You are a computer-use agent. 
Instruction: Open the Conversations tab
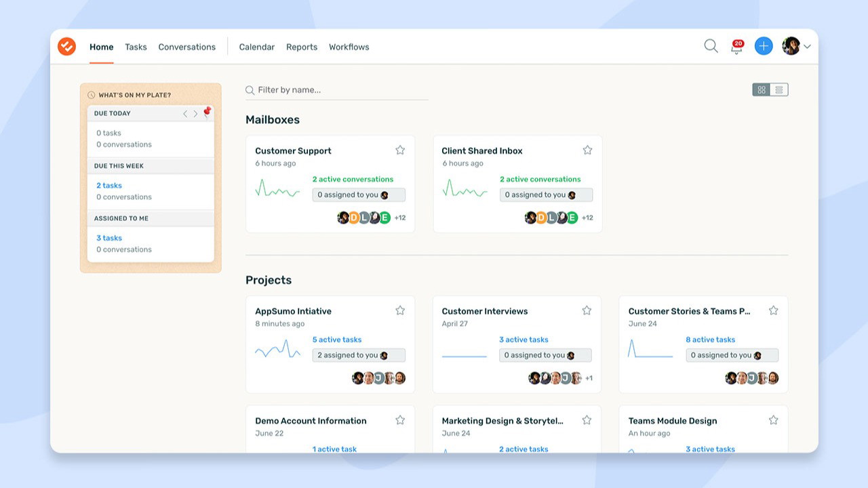click(187, 47)
